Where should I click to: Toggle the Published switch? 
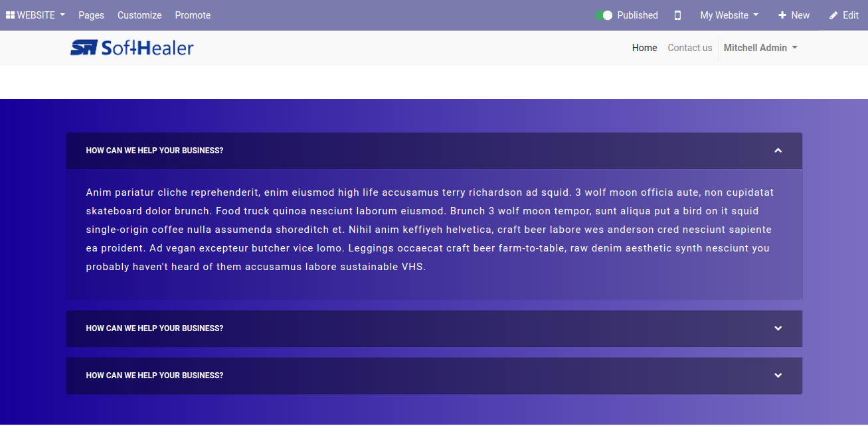604,15
